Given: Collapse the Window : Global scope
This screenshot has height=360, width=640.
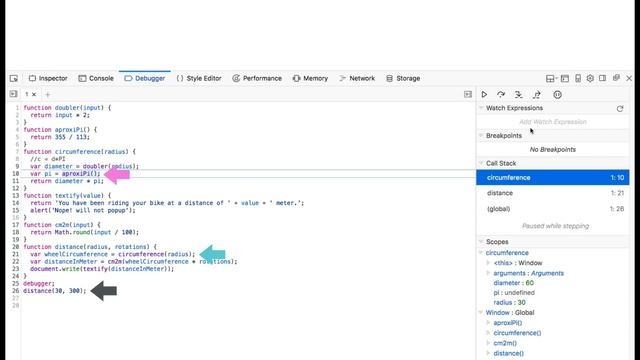Looking at the screenshot, I should point(481,312).
